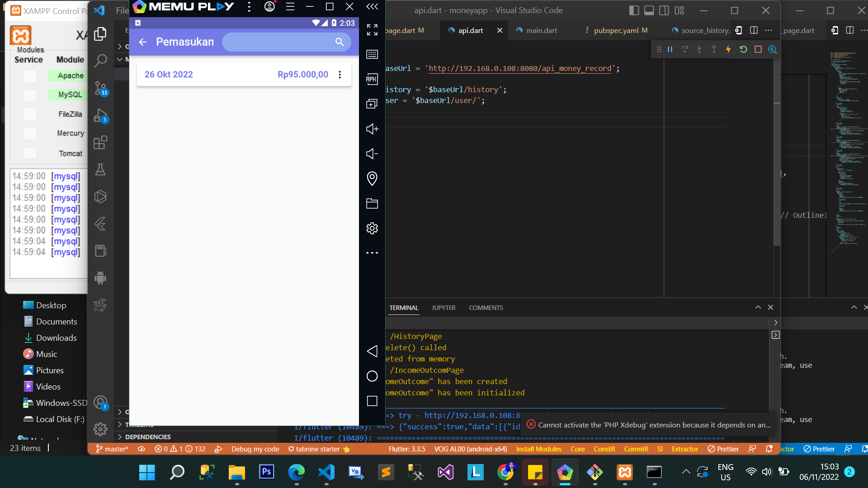This screenshot has width=868, height=488.
Task: Click Debug my code in the status bar
Action: (x=255, y=449)
